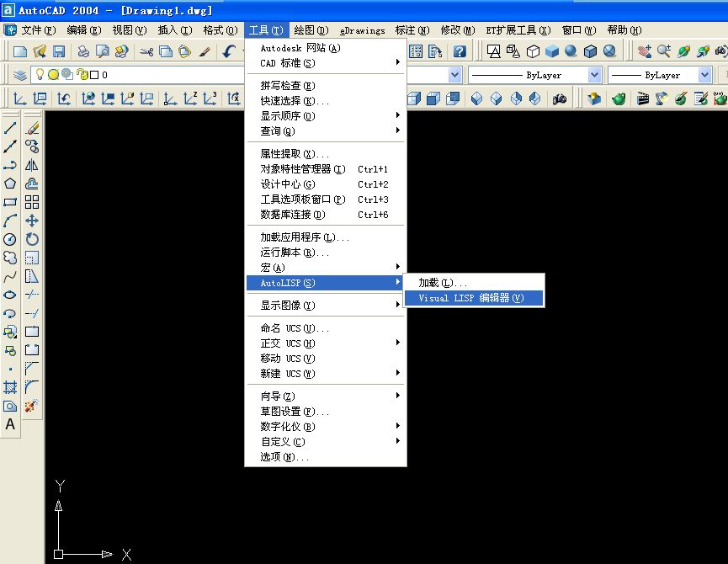The width and height of the screenshot is (728, 564).
Task: Choose 加载应用程序 menu entry
Action: click(x=326, y=237)
